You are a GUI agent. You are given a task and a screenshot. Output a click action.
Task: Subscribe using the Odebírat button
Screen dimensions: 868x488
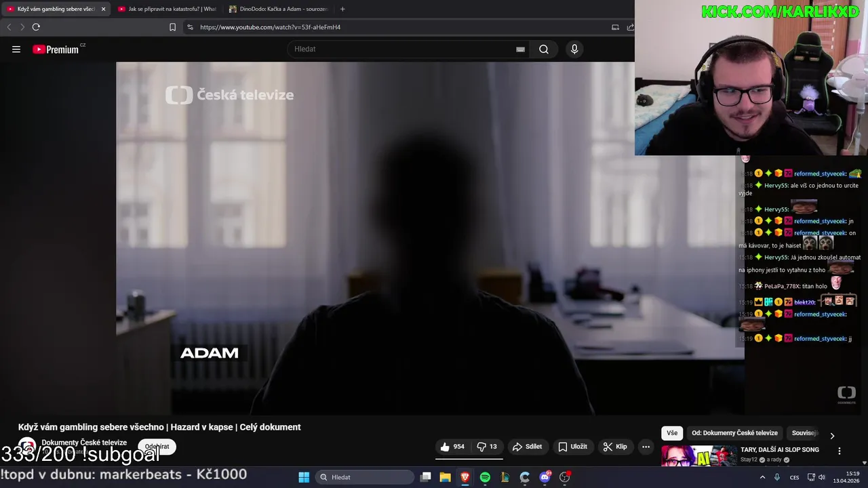pos(157,447)
